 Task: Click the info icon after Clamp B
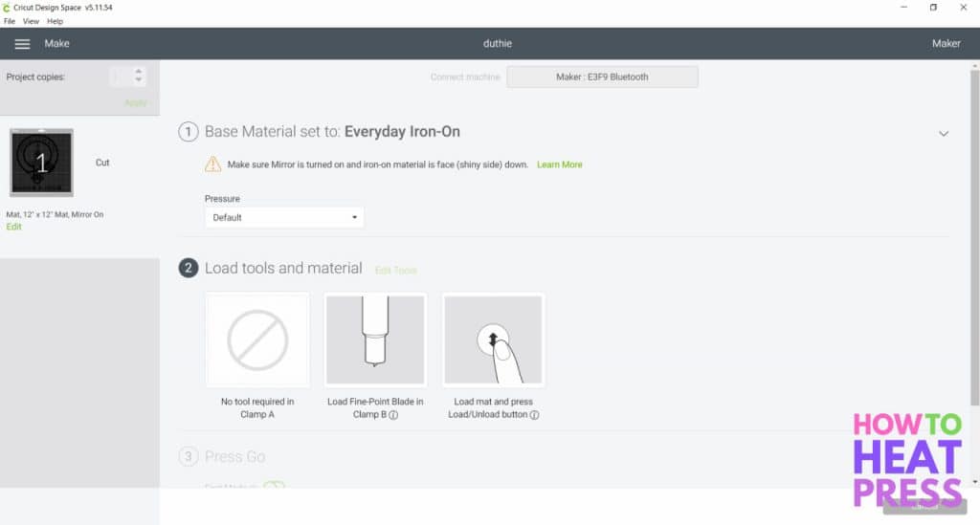click(x=393, y=415)
